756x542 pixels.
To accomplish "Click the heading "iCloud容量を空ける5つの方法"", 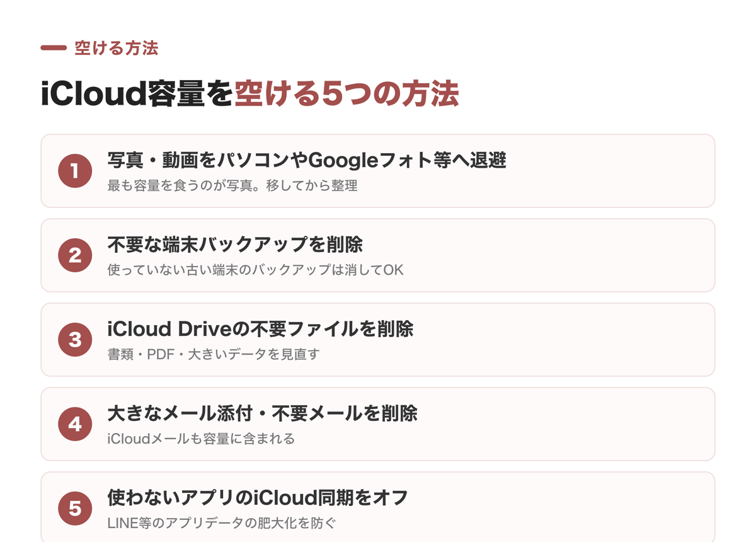I will point(249,93).
